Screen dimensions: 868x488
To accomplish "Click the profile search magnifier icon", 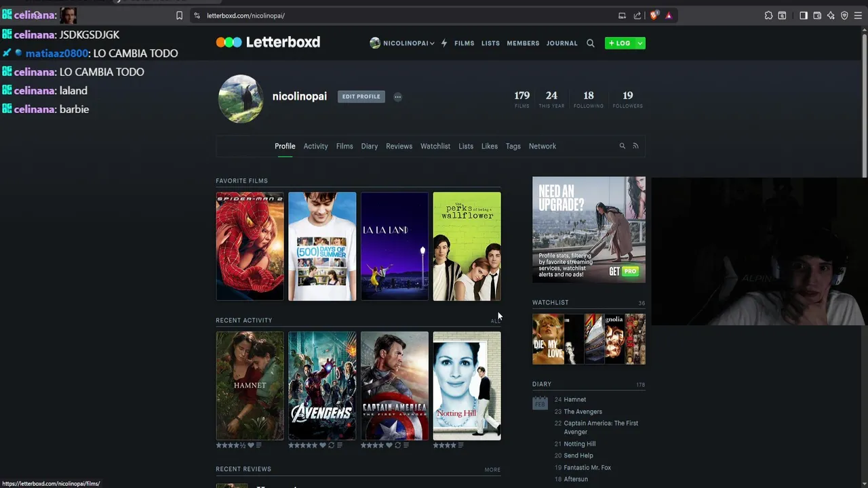I will pyautogui.click(x=622, y=146).
